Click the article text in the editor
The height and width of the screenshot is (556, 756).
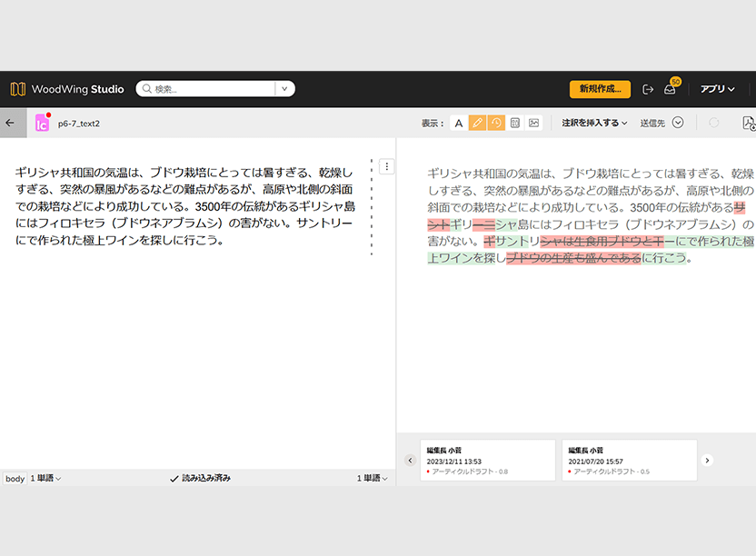coord(185,206)
